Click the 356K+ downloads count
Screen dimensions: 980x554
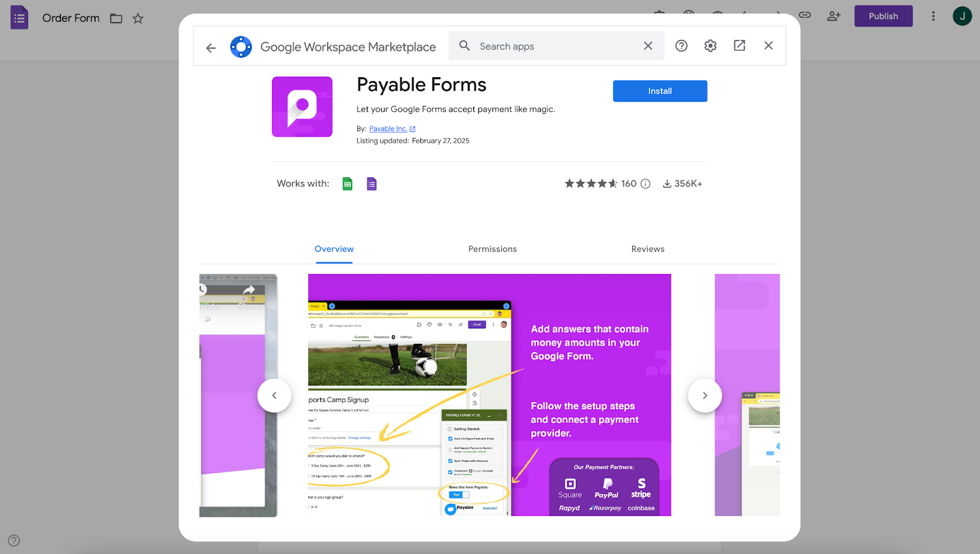coord(688,184)
